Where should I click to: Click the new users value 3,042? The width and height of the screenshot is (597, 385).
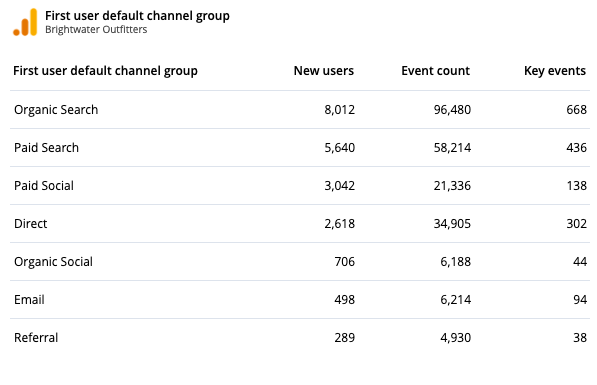pos(340,186)
